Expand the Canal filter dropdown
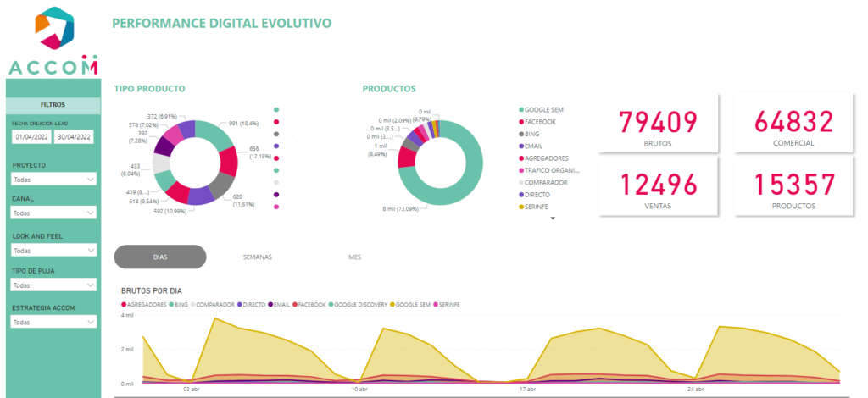This screenshot has width=868, height=398. tap(53, 213)
